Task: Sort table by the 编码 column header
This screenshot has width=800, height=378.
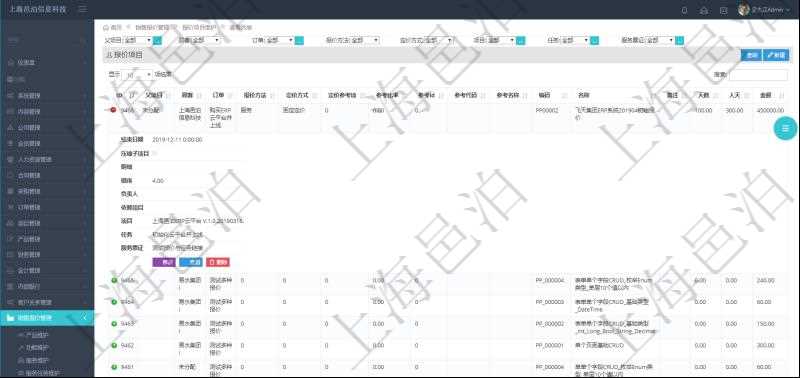Action: [x=552, y=95]
